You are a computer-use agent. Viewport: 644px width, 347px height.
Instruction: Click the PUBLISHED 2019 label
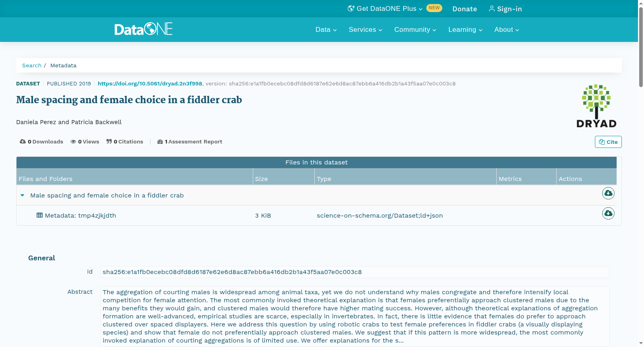tap(69, 84)
